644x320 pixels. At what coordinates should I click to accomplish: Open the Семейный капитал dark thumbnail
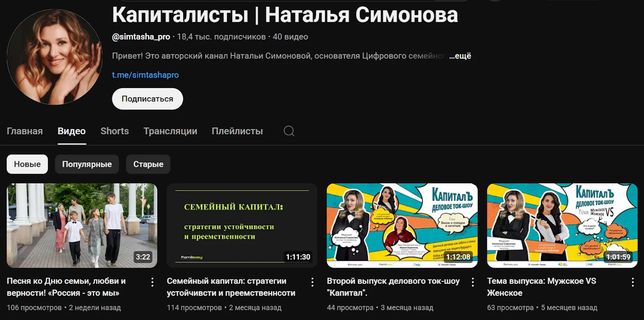(x=242, y=226)
